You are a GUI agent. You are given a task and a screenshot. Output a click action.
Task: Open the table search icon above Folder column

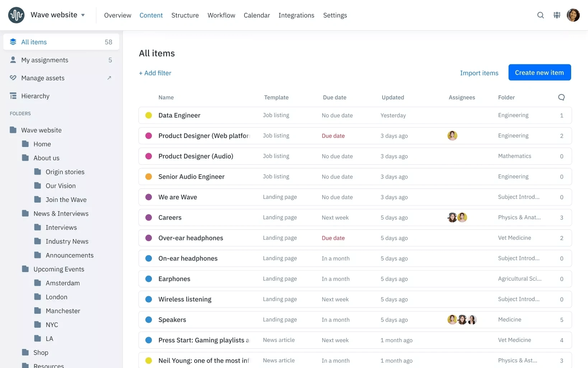(x=561, y=97)
